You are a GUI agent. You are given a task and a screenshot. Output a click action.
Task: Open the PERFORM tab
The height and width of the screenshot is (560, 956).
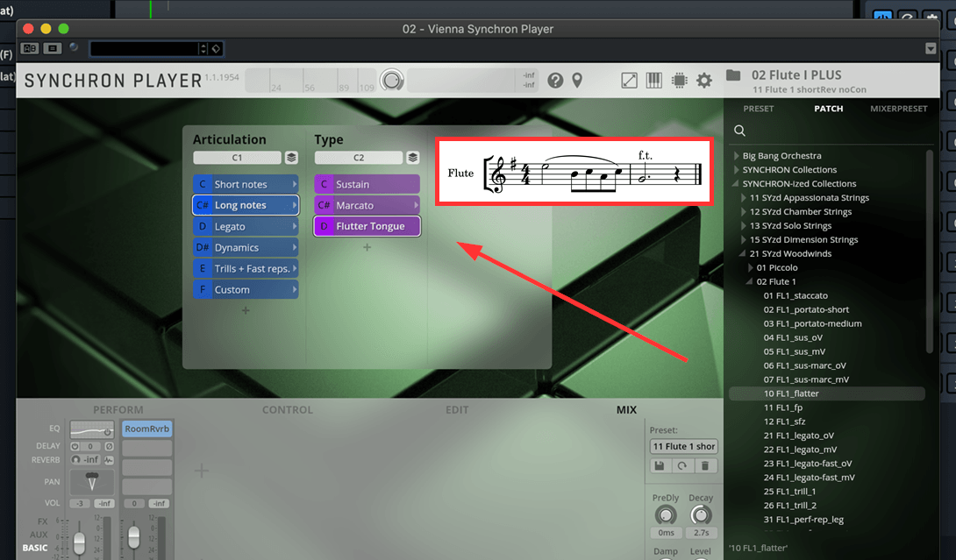118,410
